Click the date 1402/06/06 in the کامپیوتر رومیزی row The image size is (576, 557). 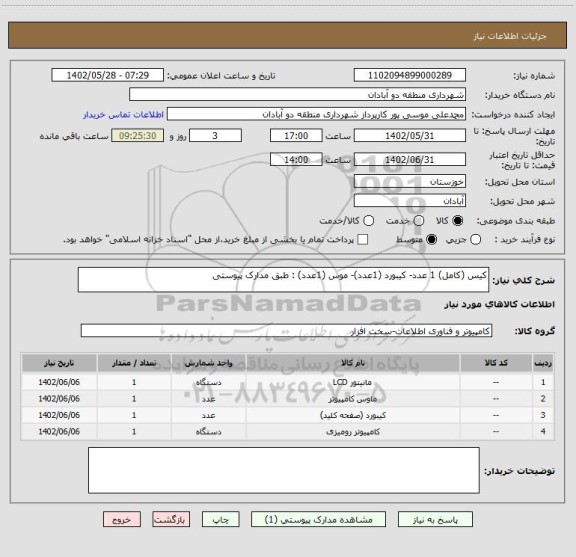(59, 432)
